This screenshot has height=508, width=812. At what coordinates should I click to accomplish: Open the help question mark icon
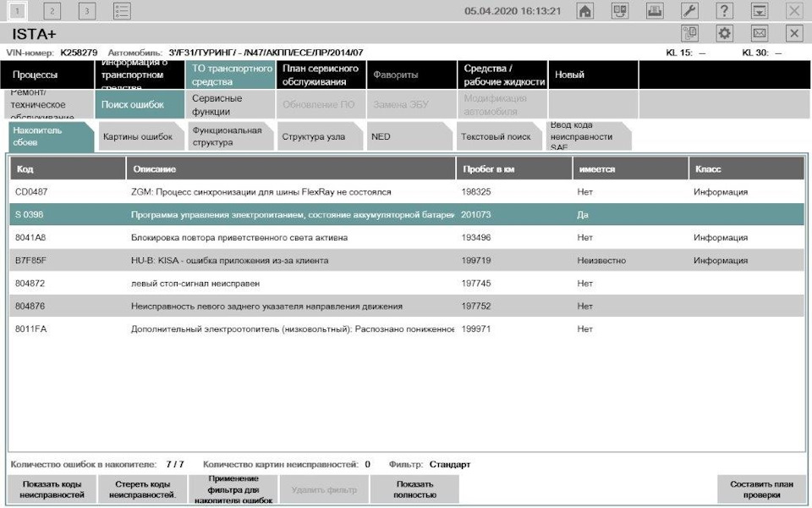tap(725, 11)
